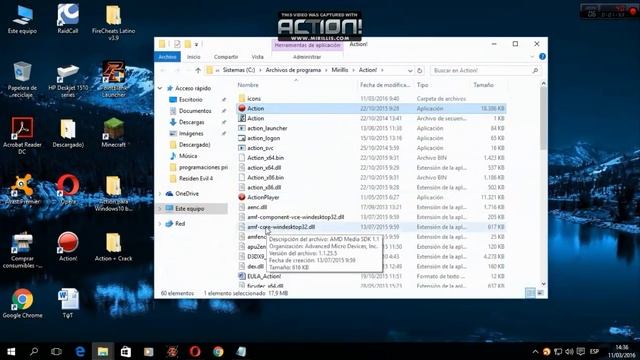Select Música in navigation pane
640x360 pixels.
188,156
